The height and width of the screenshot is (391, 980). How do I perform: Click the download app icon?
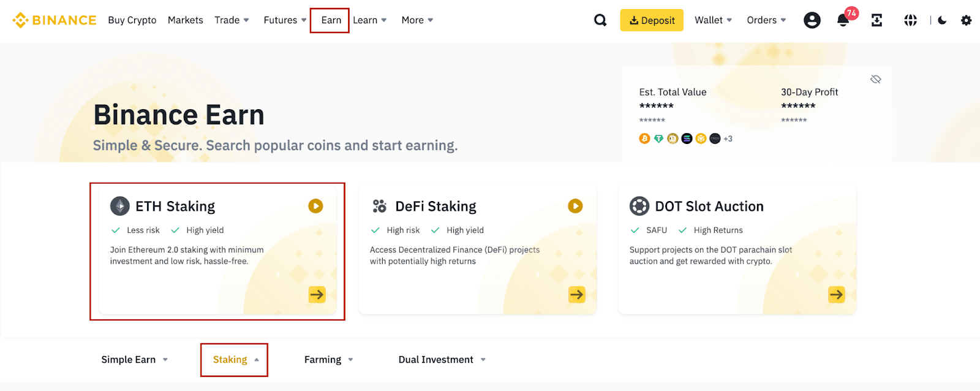(x=876, y=20)
